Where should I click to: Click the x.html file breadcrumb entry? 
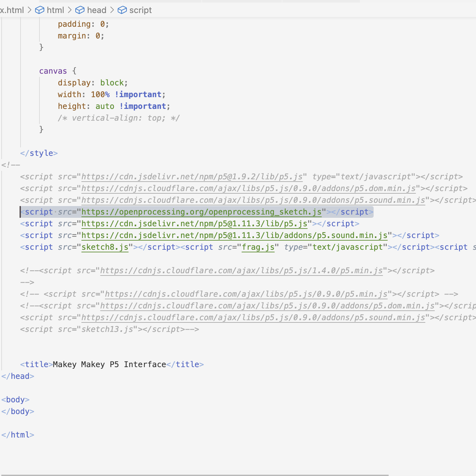point(12,10)
